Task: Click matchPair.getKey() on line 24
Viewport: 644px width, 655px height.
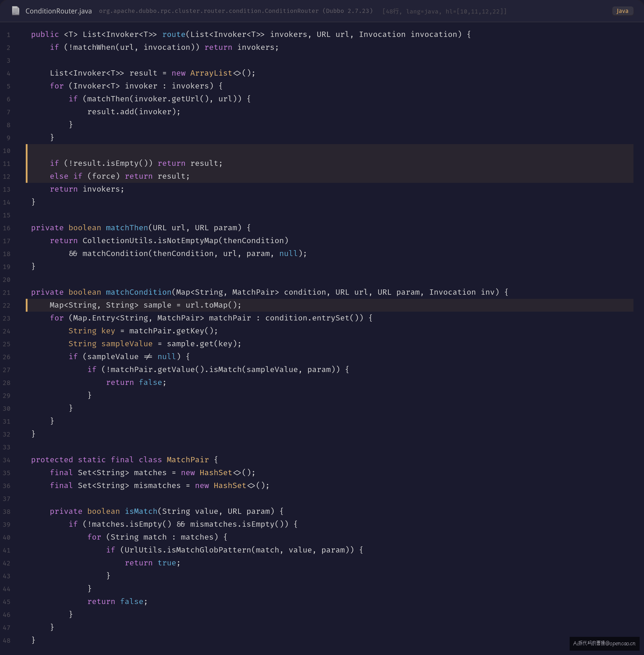Action: pos(172,331)
